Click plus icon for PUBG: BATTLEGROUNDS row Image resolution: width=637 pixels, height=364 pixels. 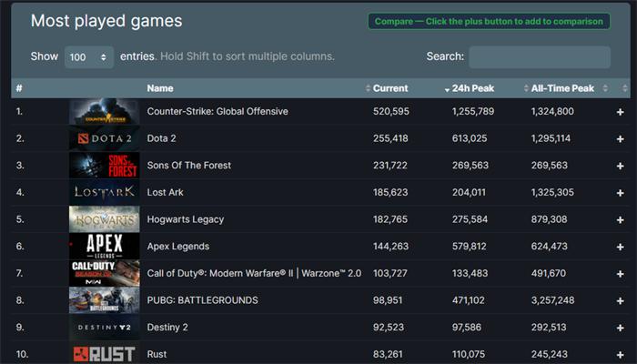pyautogui.click(x=620, y=300)
